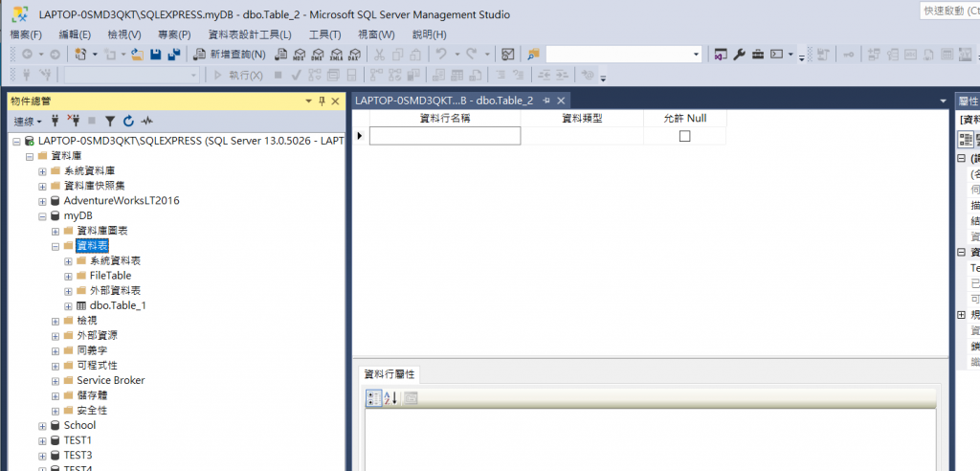Click the XMLA query icon
This screenshot has height=471, width=980.
(x=337, y=55)
